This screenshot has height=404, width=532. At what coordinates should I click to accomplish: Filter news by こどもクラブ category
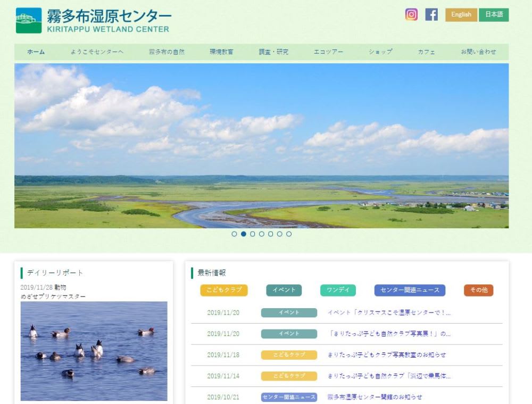coord(224,290)
